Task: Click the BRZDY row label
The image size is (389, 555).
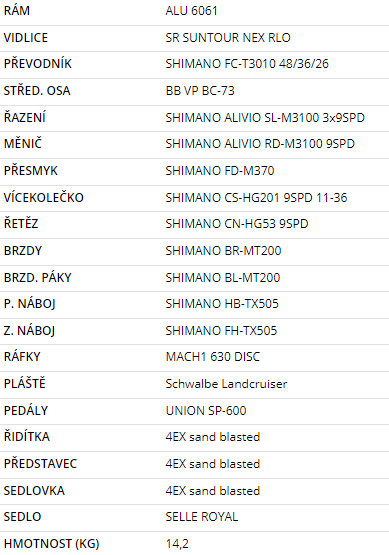Action: click(x=23, y=251)
